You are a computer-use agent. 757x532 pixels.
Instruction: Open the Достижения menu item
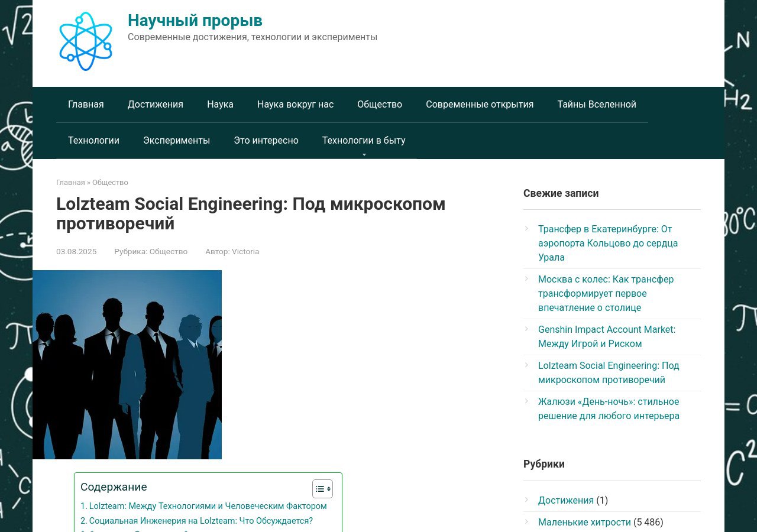click(x=156, y=105)
